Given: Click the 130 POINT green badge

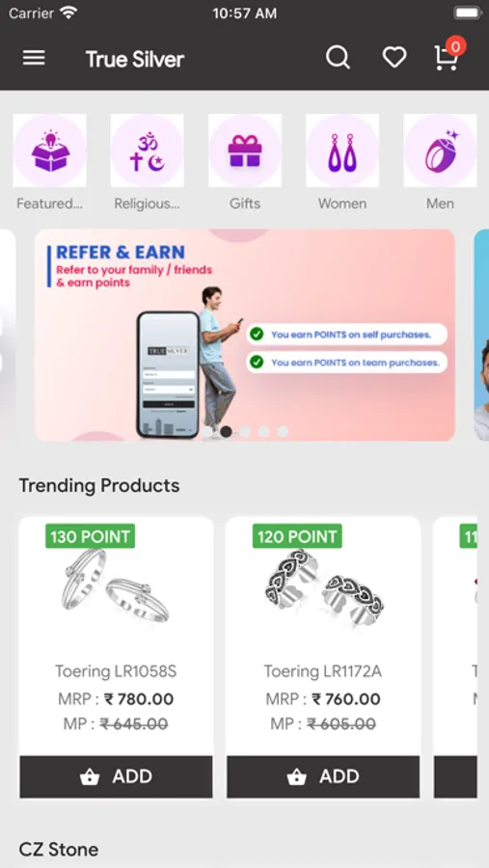Looking at the screenshot, I should pyautogui.click(x=91, y=536).
